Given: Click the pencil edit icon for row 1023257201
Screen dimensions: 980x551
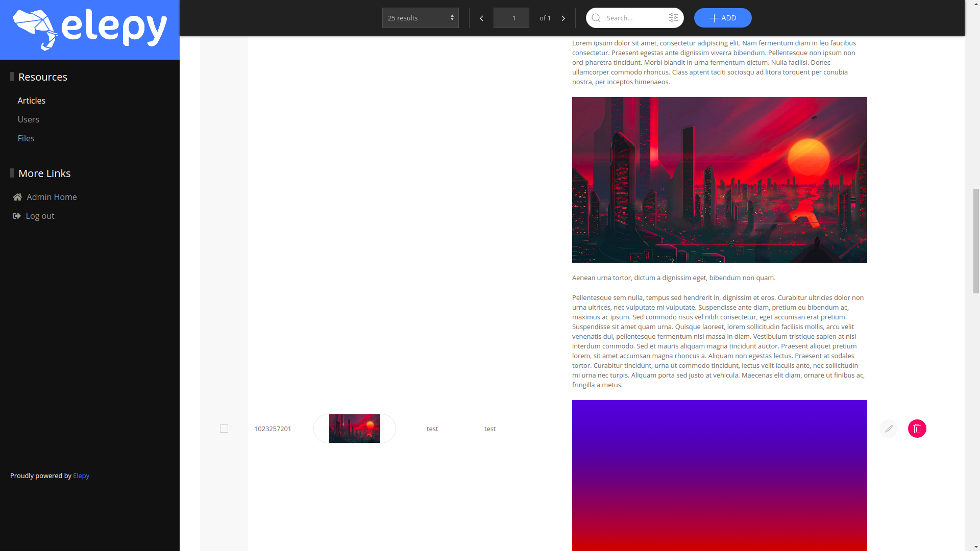Looking at the screenshot, I should (889, 429).
